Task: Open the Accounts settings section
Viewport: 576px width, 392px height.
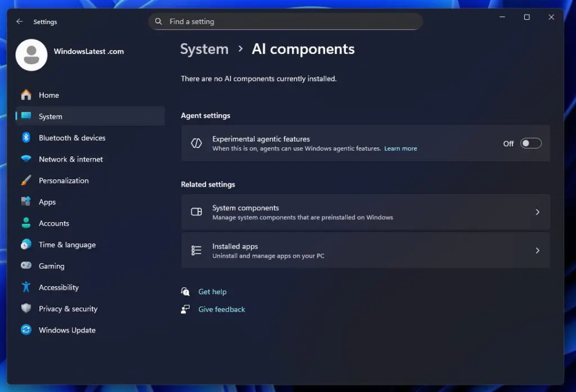Action: click(x=53, y=223)
